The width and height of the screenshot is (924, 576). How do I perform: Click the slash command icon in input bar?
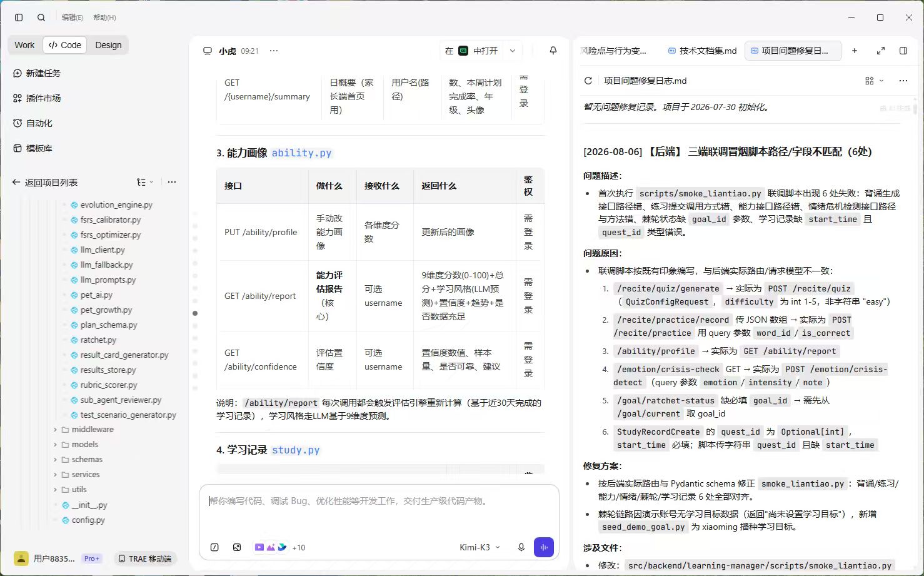(x=214, y=547)
